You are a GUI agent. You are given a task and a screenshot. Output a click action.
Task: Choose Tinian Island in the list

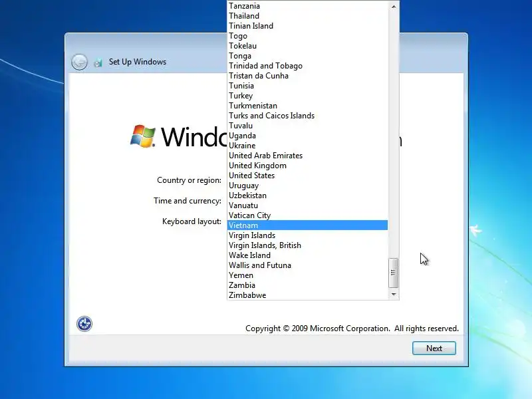click(307, 26)
